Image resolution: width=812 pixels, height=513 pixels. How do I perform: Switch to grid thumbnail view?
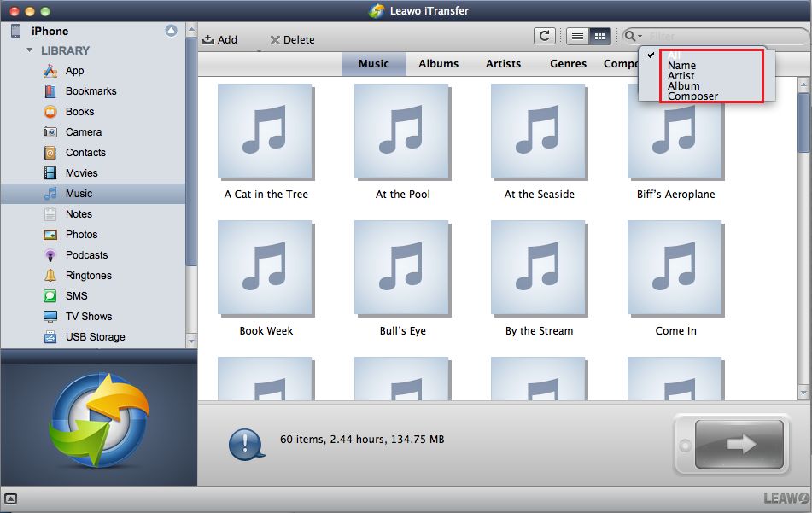tap(599, 36)
